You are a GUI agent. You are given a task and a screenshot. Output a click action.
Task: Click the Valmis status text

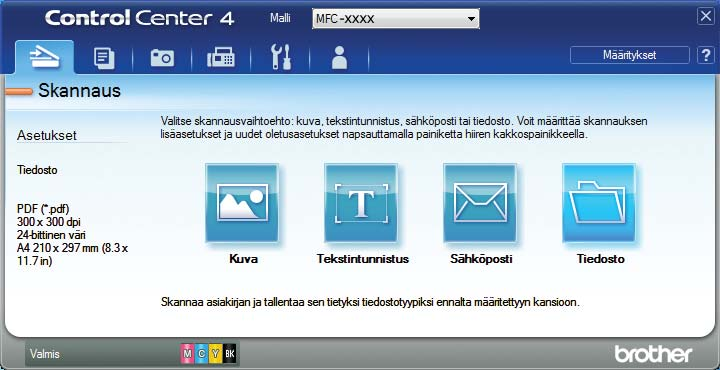45,354
